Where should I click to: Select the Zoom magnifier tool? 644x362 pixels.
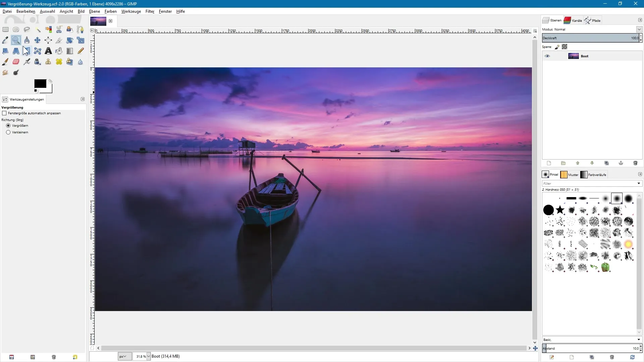[16, 40]
